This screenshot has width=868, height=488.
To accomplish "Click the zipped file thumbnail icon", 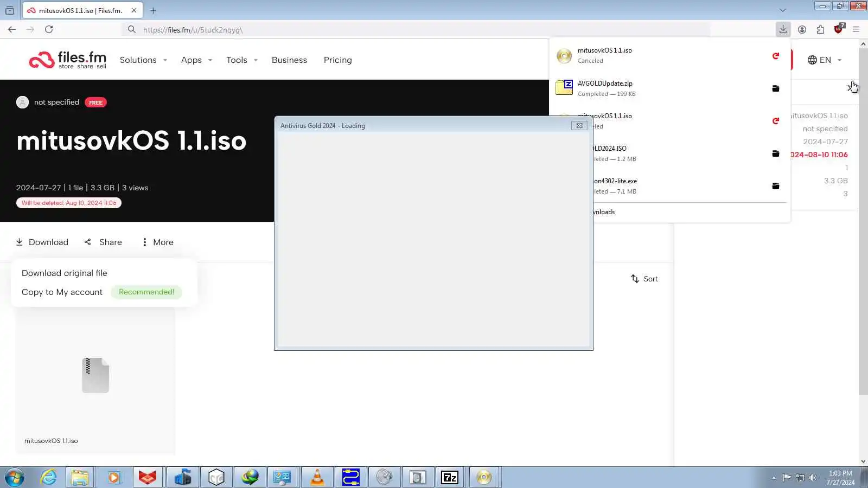I will 95,375.
